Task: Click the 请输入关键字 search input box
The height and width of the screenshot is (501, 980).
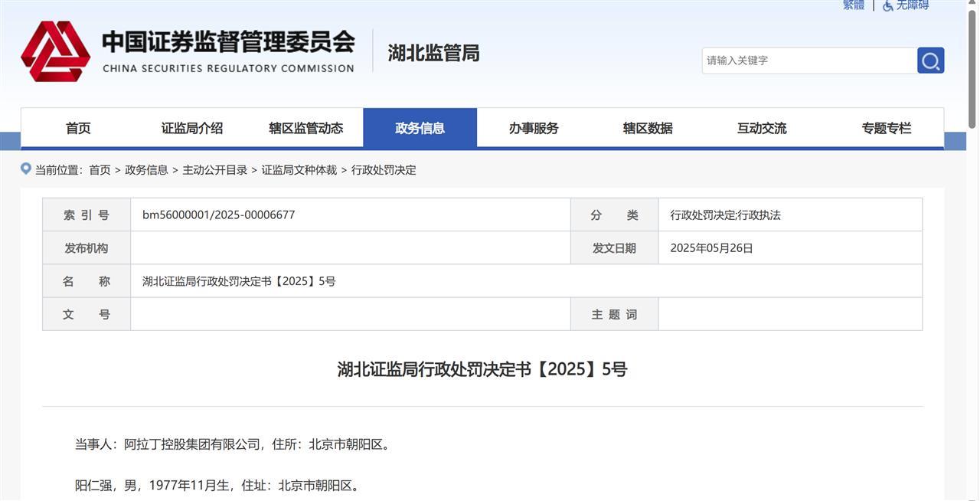Action: (804, 61)
